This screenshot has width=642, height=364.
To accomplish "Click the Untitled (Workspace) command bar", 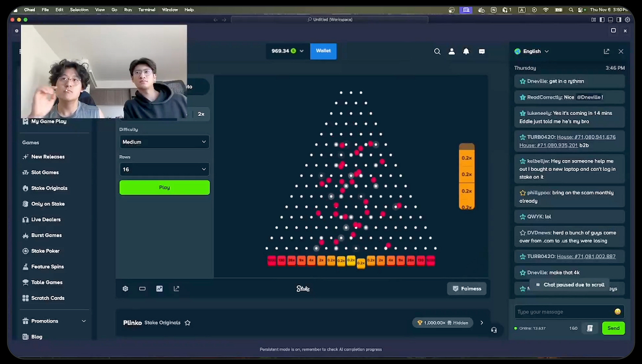I will [330, 19].
